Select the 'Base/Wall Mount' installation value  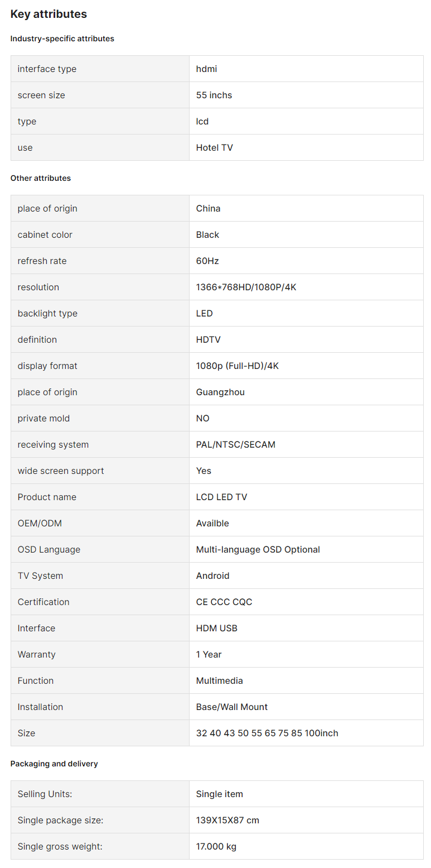point(232,707)
